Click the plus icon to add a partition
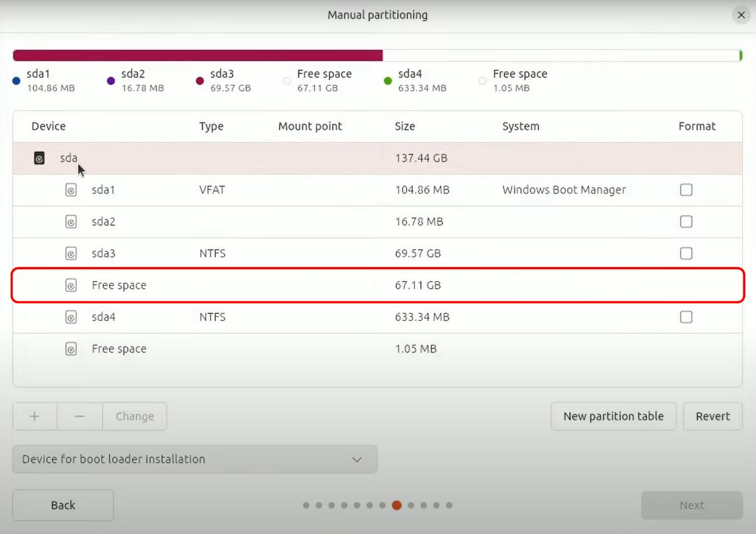Image resolution: width=756 pixels, height=534 pixels. click(34, 416)
